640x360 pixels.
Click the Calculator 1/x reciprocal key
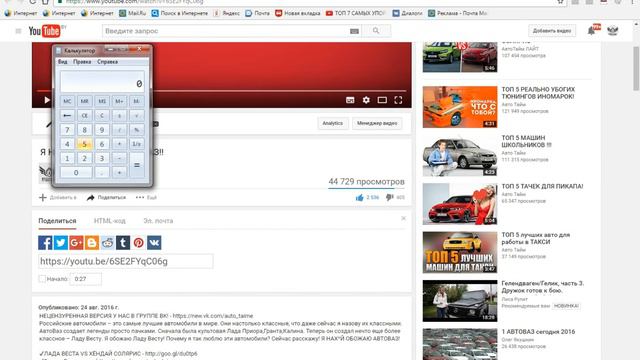[x=137, y=144]
